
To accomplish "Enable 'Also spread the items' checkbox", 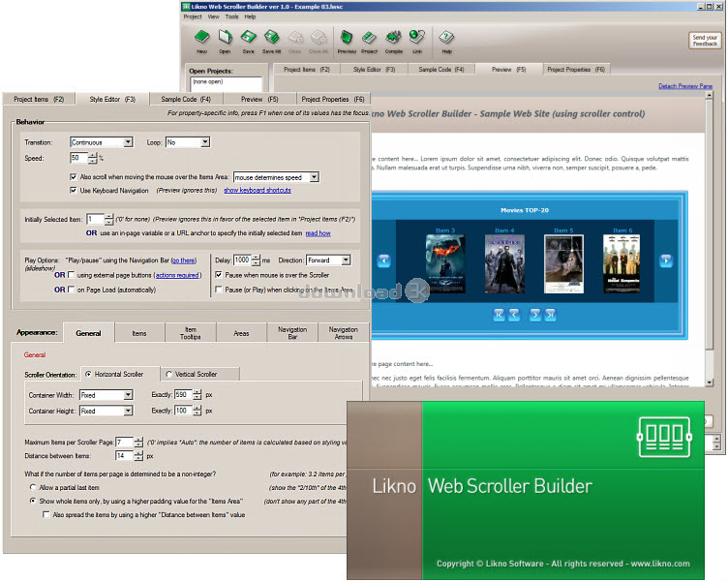I will tap(45, 514).
